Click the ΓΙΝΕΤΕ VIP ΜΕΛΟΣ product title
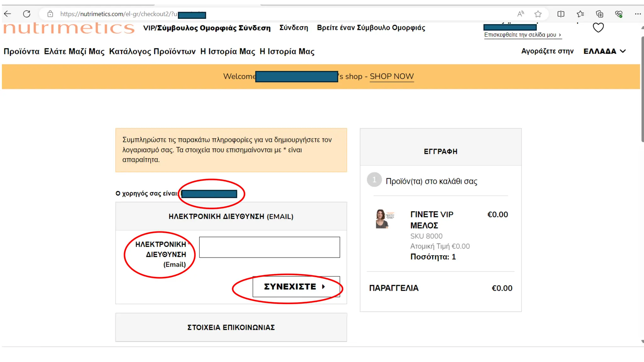The width and height of the screenshot is (644, 362). coord(432,220)
